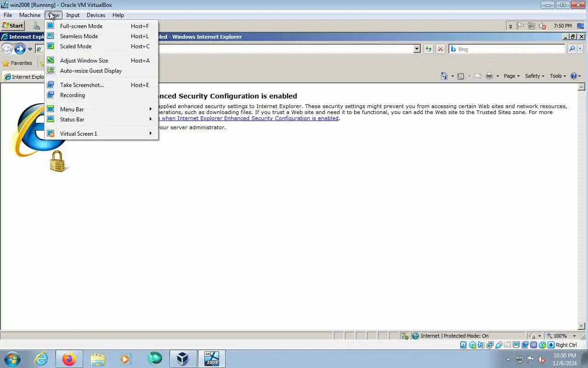588x368 pixels.
Task: Click the Print icon
Action: [x=489, y=76]
